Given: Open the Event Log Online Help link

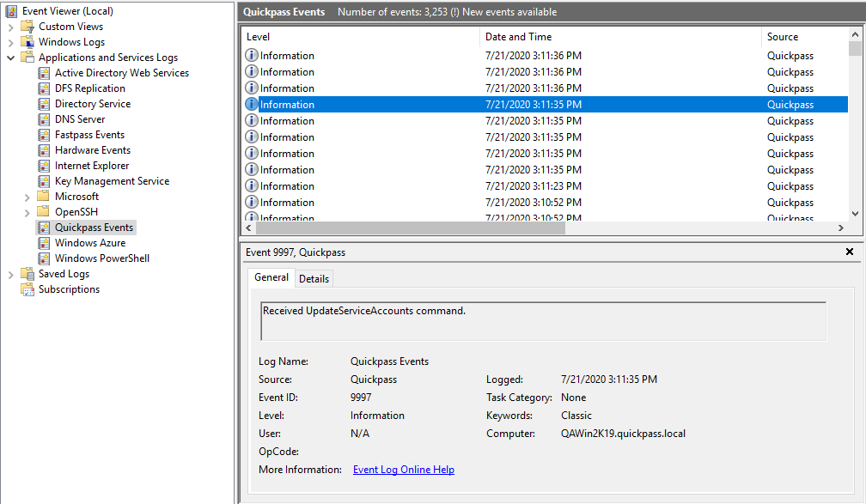Looking at the screenshot, I should click(x=403, y=469).
